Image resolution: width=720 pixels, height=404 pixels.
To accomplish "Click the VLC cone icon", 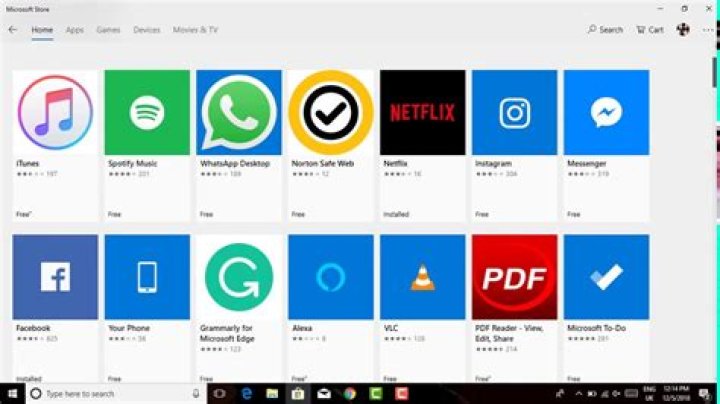I will point(422,277).
